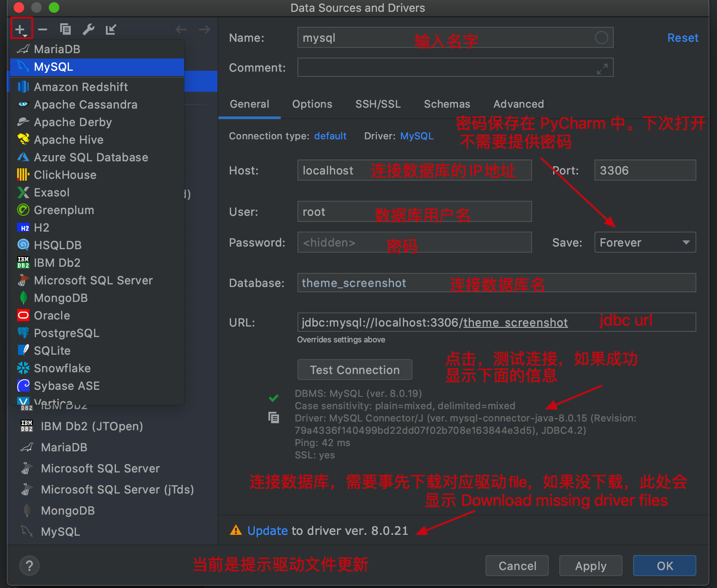
Task: Click the make global import icon
Action: click(111, 29)
